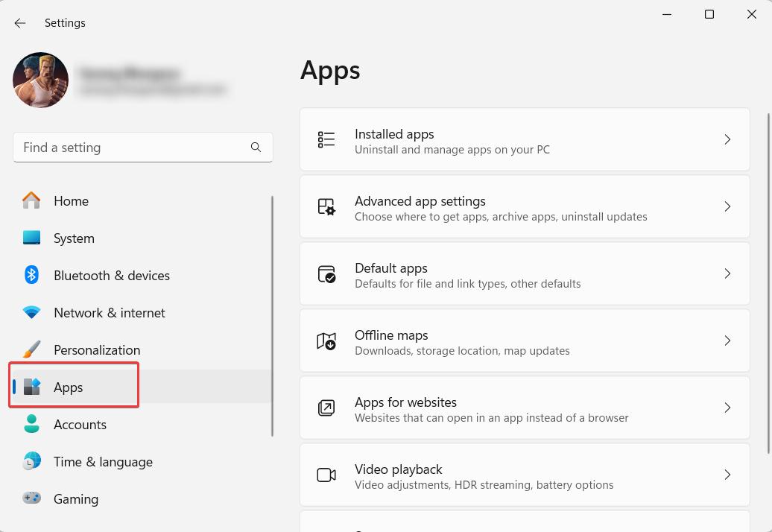Click the user profile avatar picture

click(40, 80)
